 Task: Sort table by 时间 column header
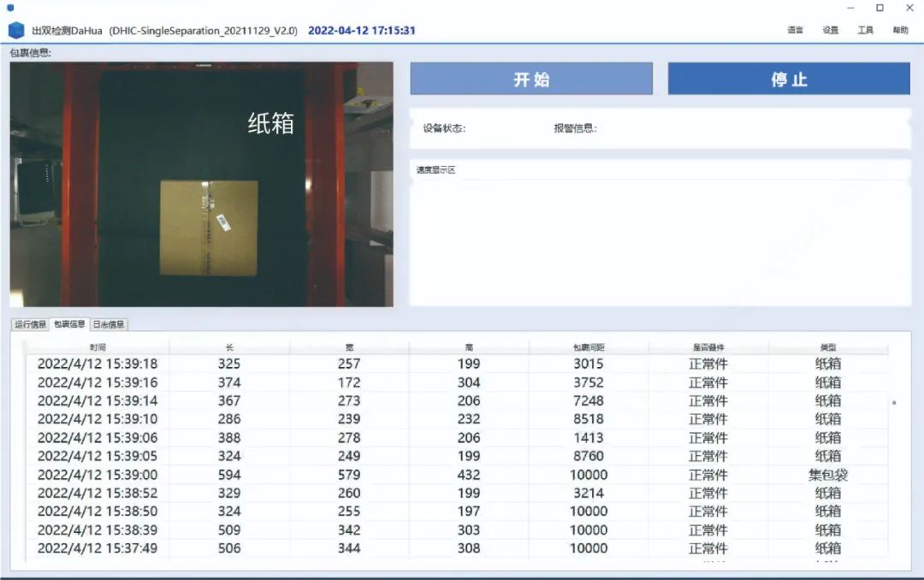(x=98, y=348)
